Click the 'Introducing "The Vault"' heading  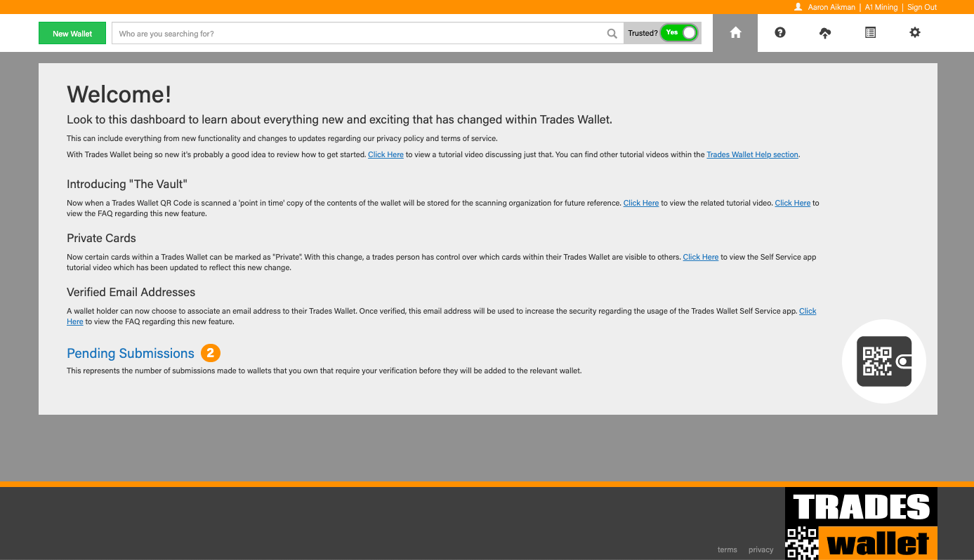click(x=127, y=184)
